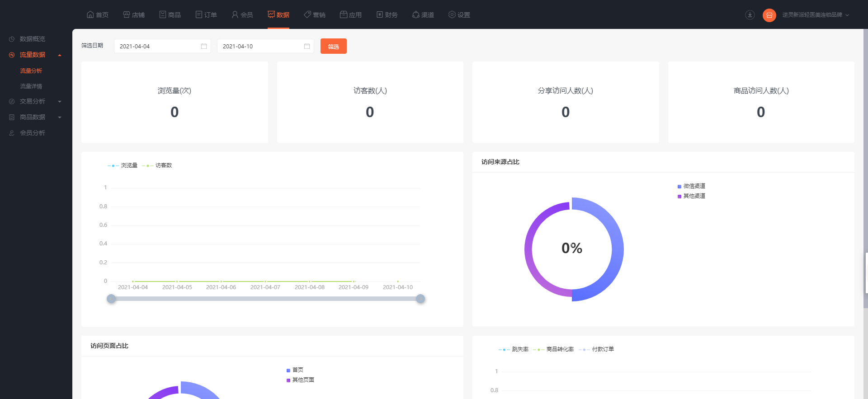868x399 pixels.
Task: Open the 应用 apps menu
Action: click(351, 15)
